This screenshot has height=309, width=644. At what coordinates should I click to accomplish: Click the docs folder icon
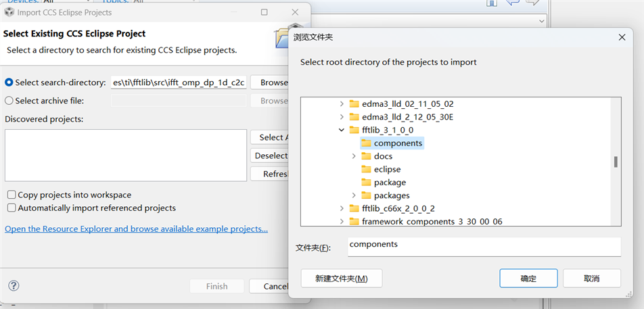click(x=366, y=156)
